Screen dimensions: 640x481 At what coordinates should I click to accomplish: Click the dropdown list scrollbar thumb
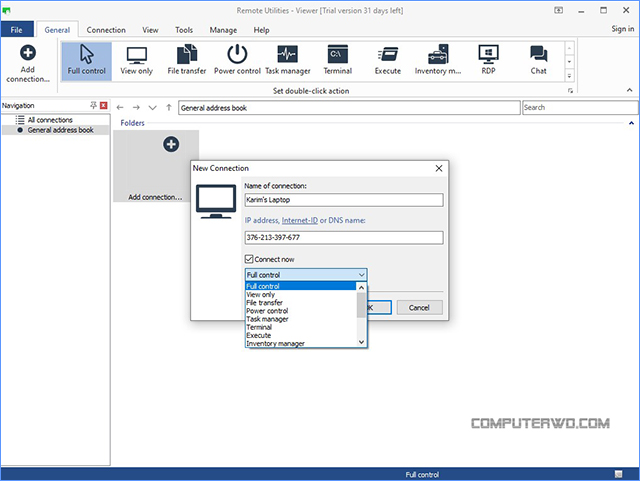coord(361,305)
